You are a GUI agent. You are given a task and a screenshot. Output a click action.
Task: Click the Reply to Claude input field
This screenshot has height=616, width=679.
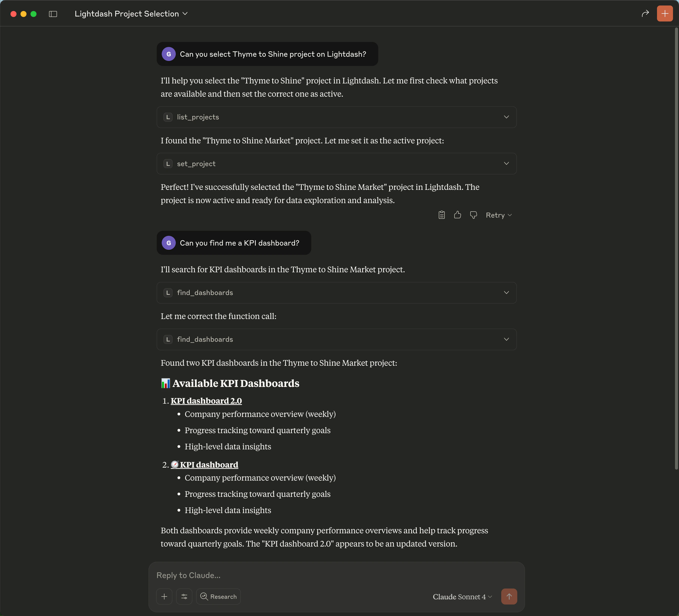tap(303, 575)
